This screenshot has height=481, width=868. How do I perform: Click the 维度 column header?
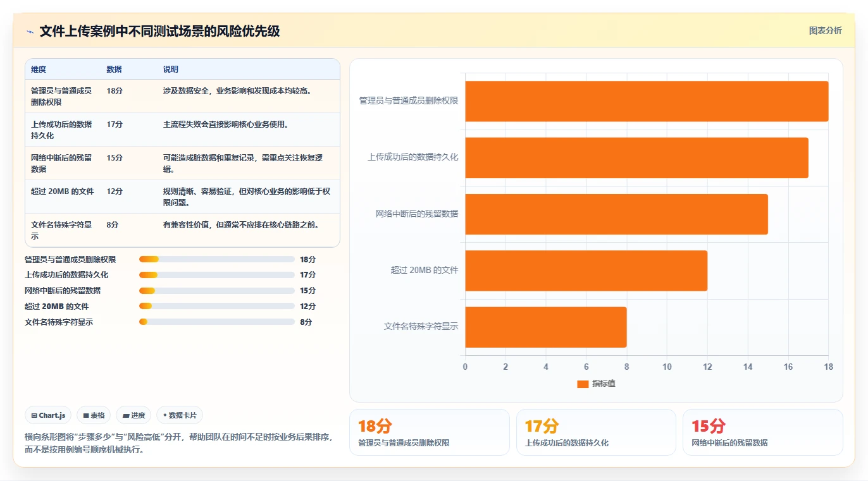pos(39,70)
